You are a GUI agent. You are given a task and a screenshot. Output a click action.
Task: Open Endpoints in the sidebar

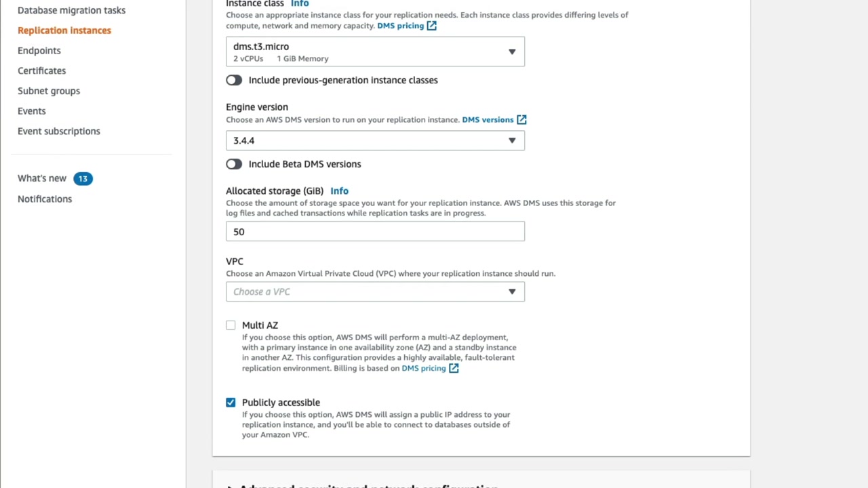39,50
